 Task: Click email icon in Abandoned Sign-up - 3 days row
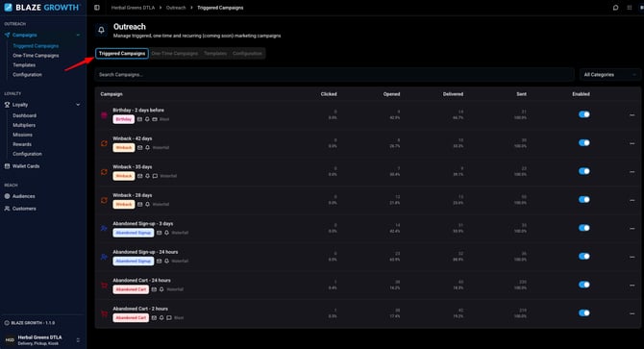pyautogui.click(x=159, y=233)
